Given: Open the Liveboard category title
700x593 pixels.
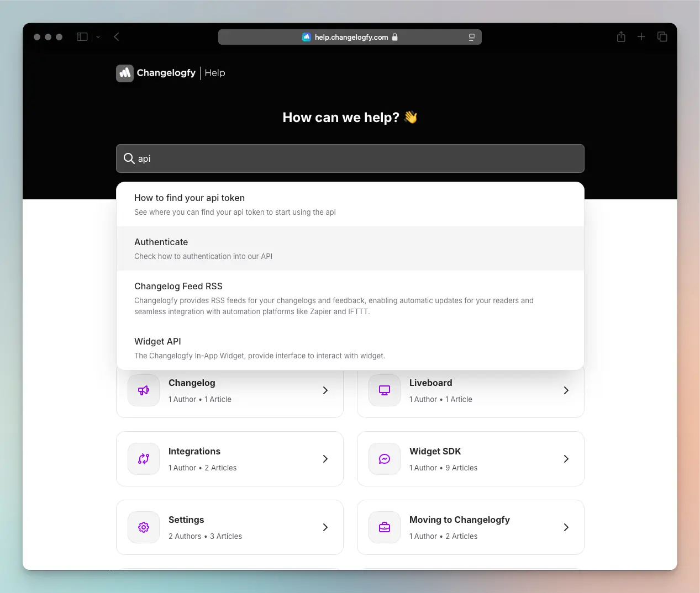Looking at the screenshot, I should click(x=431, y=383).
